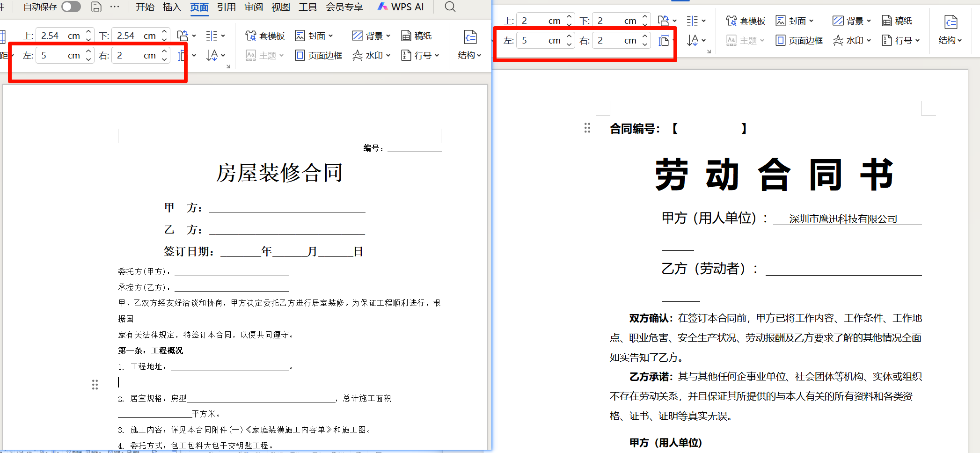Open 封面 dropdown in right window
This screenshot has height=453, width=980.
point(795,21)
